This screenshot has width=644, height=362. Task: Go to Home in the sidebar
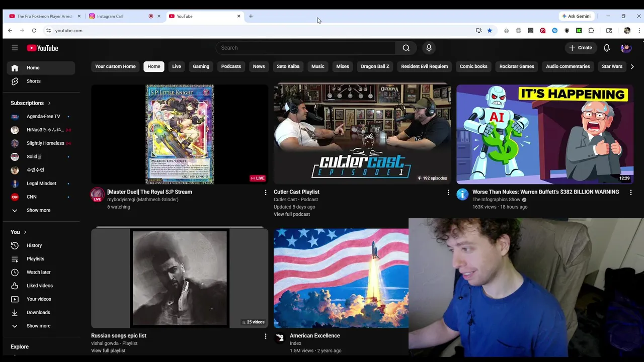[41, 68]
